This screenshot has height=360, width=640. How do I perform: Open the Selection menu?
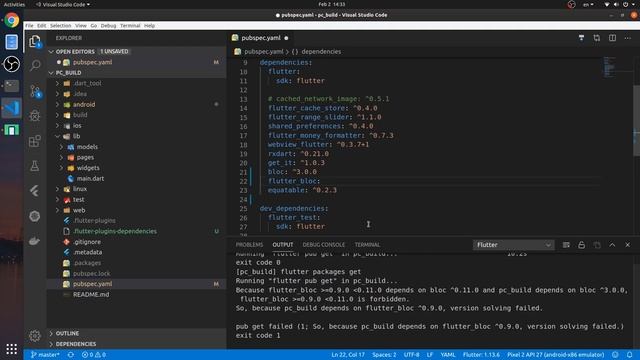(x=60, y=26)
